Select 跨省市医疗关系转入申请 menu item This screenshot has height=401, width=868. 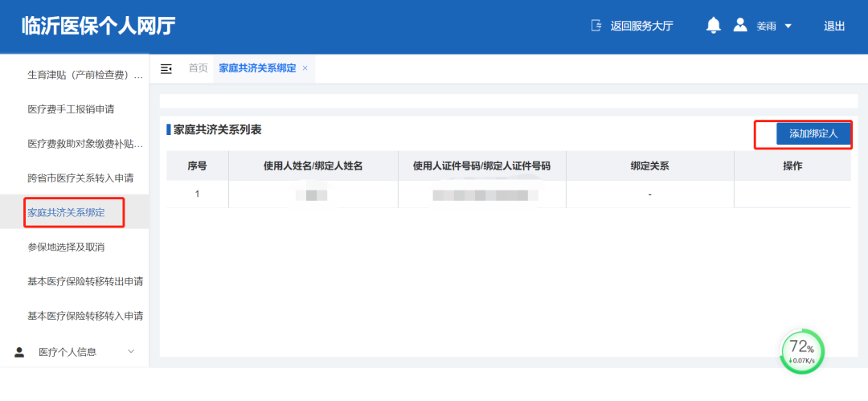pyautogui.click(x=80, y=178)
